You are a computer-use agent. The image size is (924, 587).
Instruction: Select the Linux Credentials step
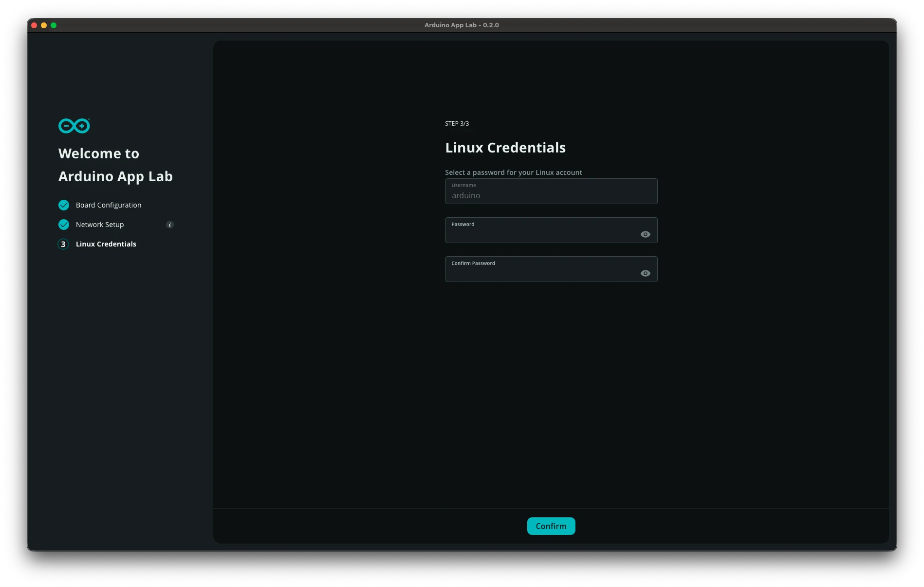pos(106,244)
